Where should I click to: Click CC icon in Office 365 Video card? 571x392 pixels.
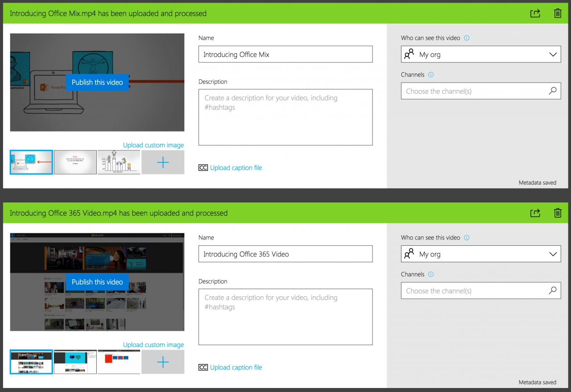pyautogui.click(x=203, y=367)
